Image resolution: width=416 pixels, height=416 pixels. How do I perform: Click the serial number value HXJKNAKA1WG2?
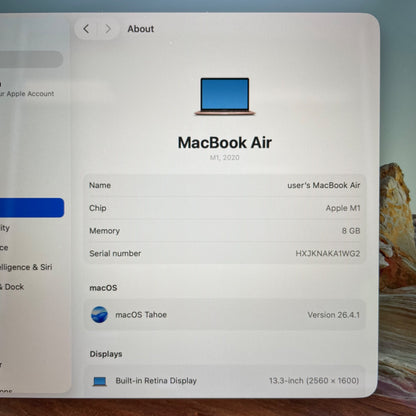click(x=328, y=254)
